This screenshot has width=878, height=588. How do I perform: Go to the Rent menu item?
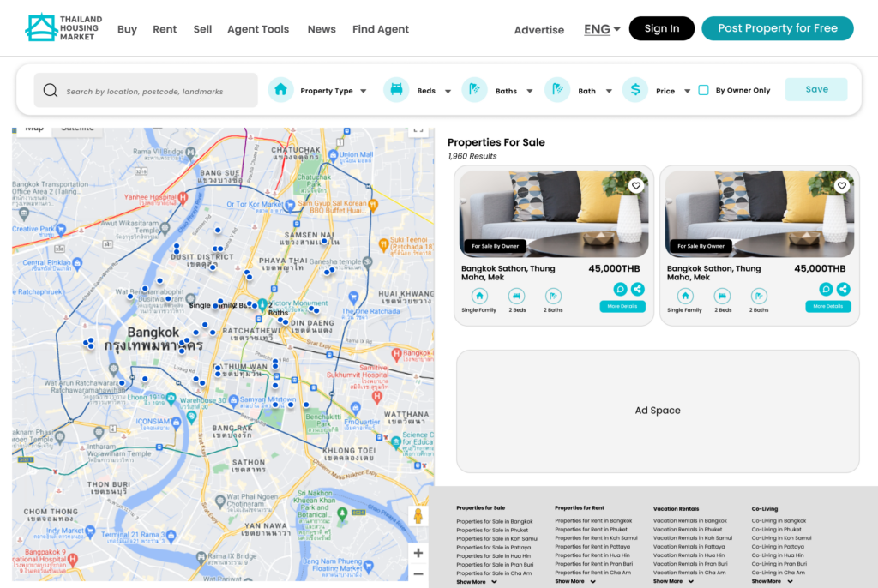[x=165, y=29]
